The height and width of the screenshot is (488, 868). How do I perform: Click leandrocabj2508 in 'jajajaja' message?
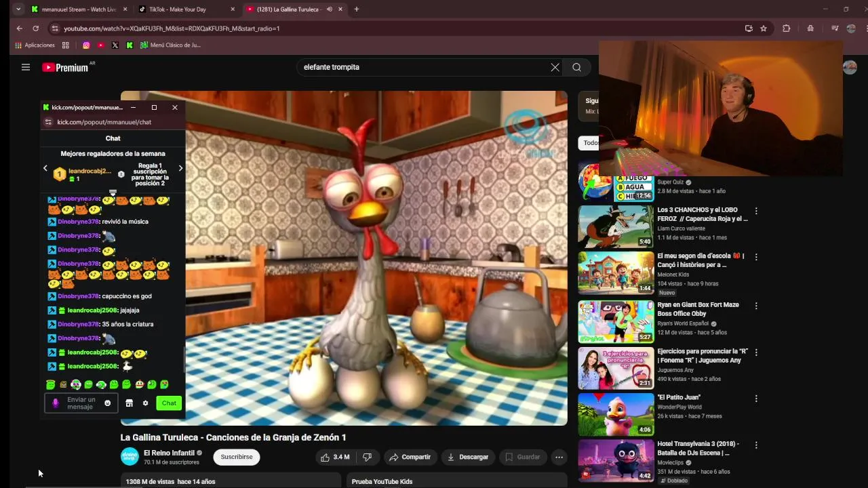(92, 310)
